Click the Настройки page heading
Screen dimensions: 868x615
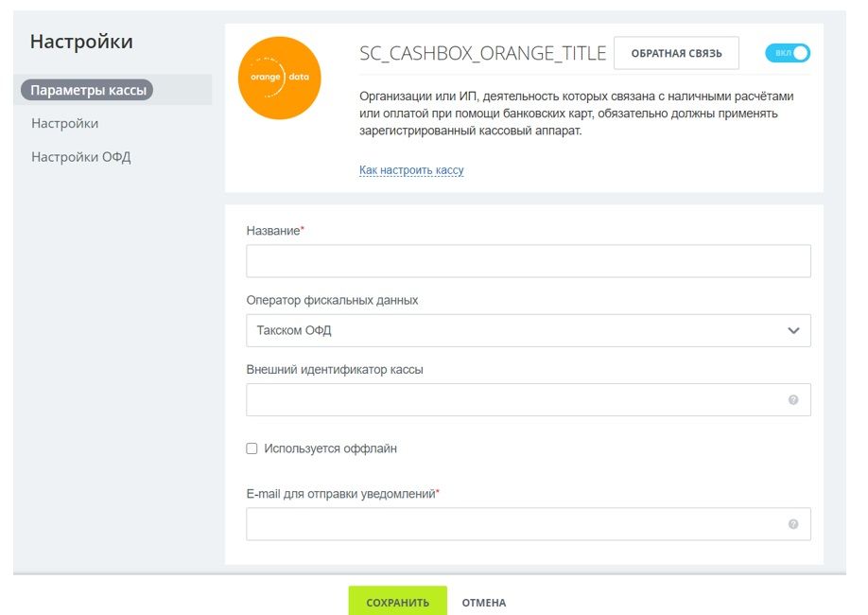pyautogui.click(x=81, y=42)
